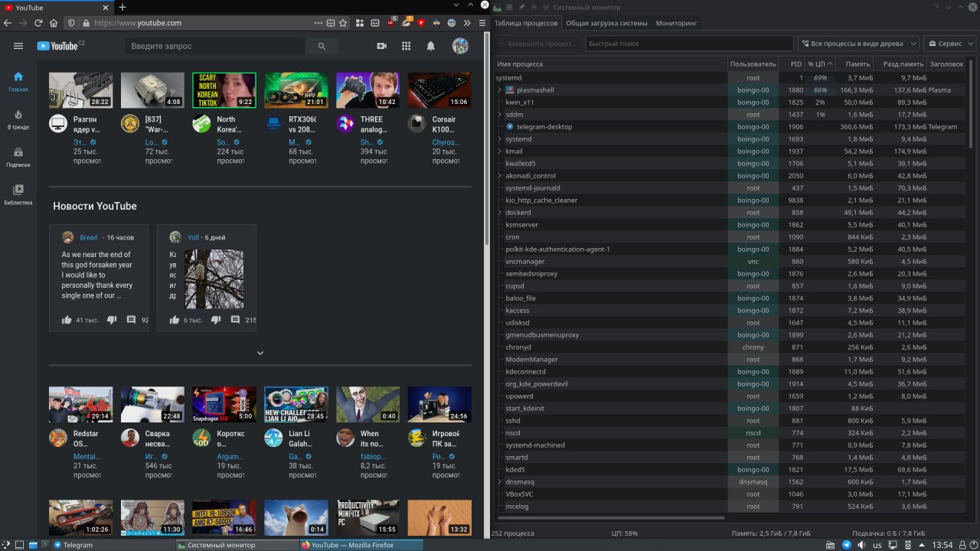Open the Corsair K100 video thumbnail
The image size is (980, 551).
(x=439, y=90)
